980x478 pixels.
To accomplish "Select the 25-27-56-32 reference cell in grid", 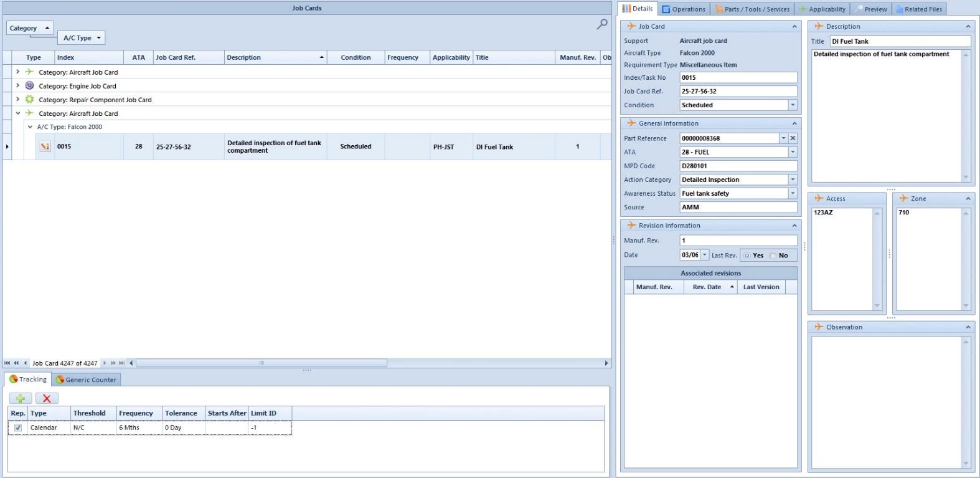I will 189,147.
